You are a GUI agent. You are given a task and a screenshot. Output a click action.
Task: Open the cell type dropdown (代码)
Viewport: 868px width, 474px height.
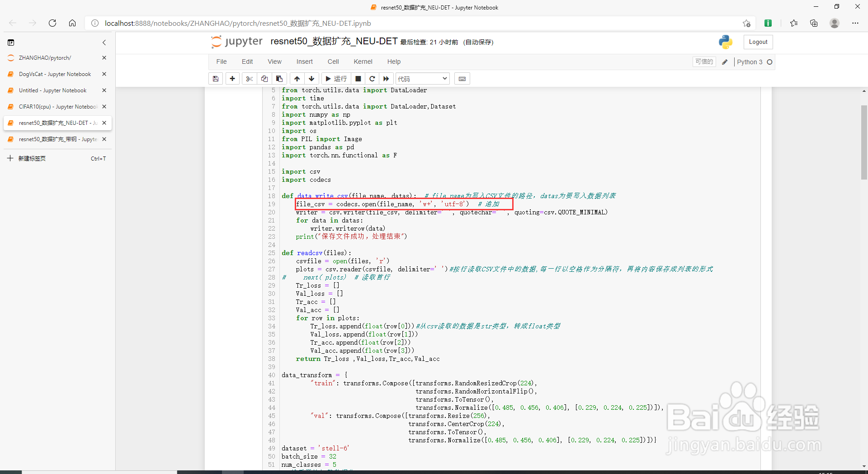[423, 79]
